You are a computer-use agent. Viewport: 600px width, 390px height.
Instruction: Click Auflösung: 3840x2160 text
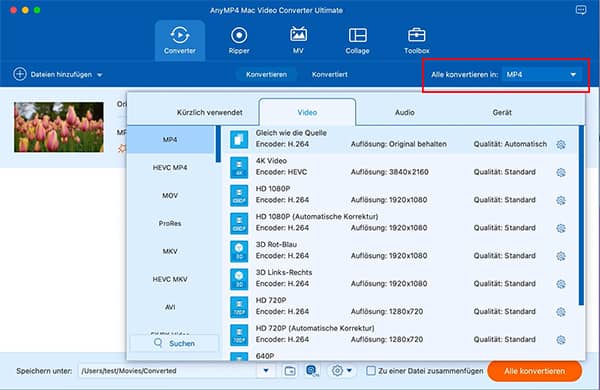coord(390,172)
